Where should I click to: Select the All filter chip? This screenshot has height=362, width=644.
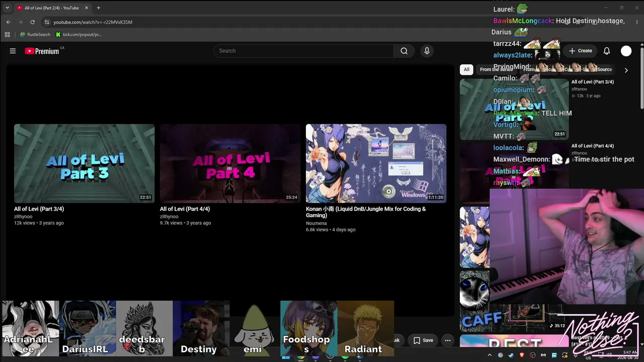coord(466,69)
